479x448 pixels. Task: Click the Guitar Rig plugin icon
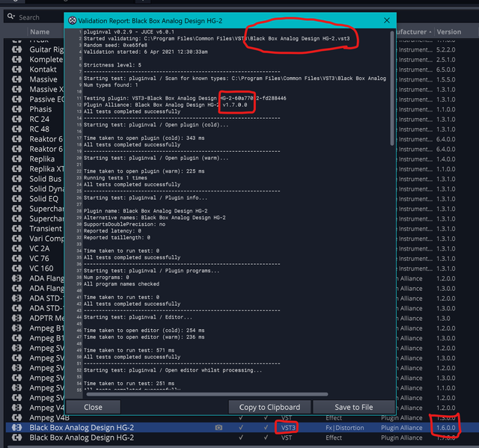(x=16, y=49)
